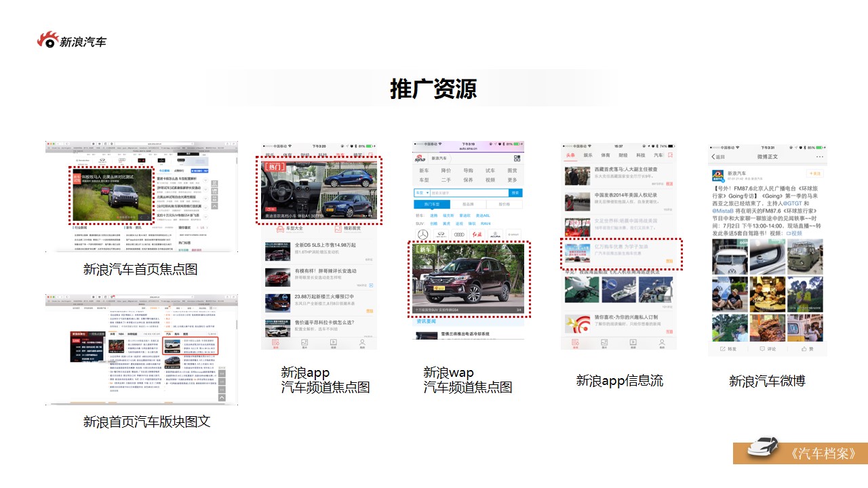Tap the 转发 repost icon in Weibo
Screen dimensions: 868x488
(724, 349)
